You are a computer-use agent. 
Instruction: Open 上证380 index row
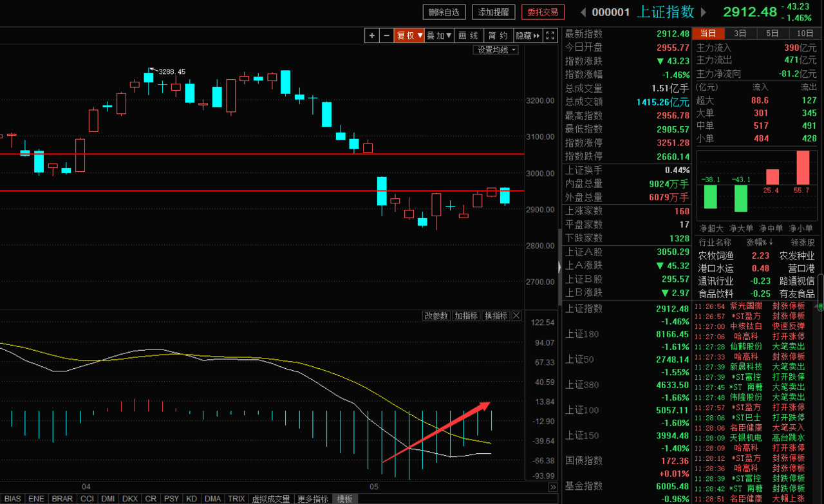tap(628, 391)
